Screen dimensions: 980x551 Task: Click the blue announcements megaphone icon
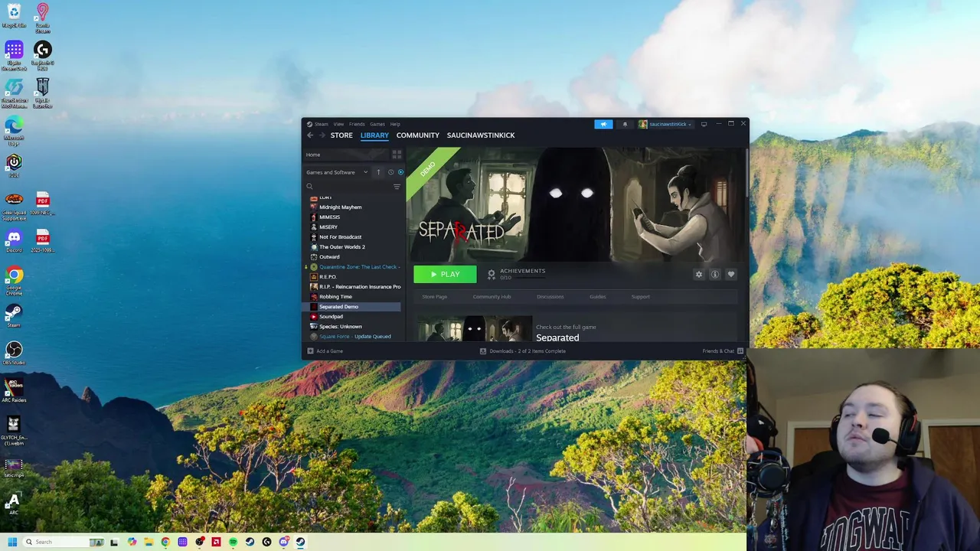pos(603,124)
